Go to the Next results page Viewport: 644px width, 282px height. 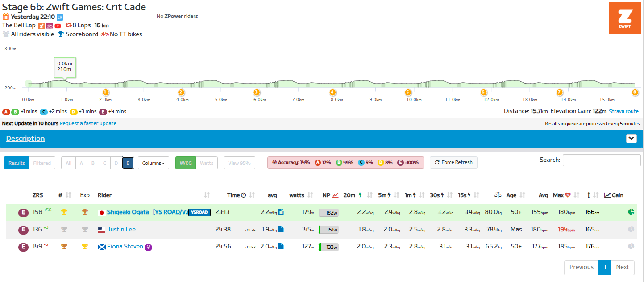[623, 267]
